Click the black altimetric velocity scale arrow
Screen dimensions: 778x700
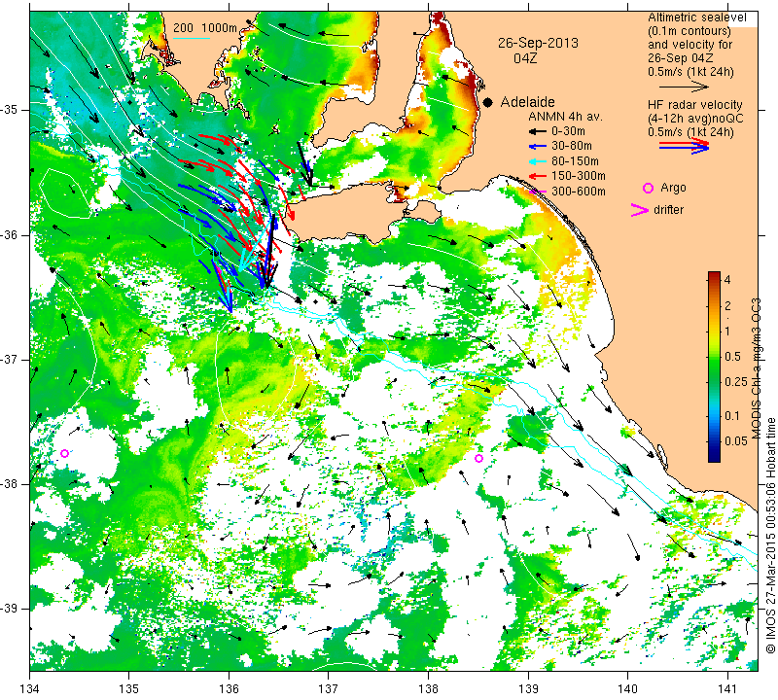pos(684,87)
